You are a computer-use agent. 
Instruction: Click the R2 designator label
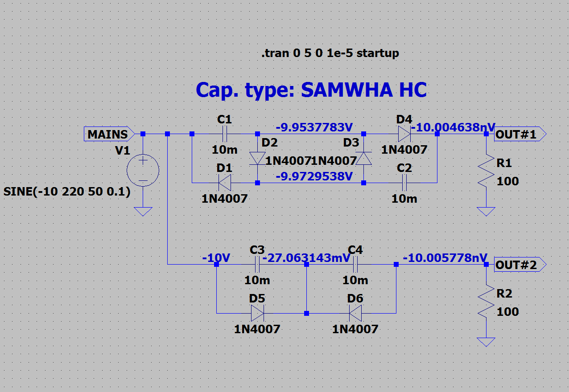tap(504, 294)
